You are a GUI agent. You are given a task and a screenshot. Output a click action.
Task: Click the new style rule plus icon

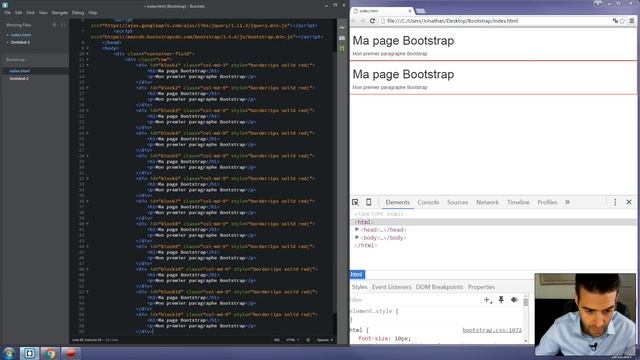pyautogui.click(x=487, y=300)
